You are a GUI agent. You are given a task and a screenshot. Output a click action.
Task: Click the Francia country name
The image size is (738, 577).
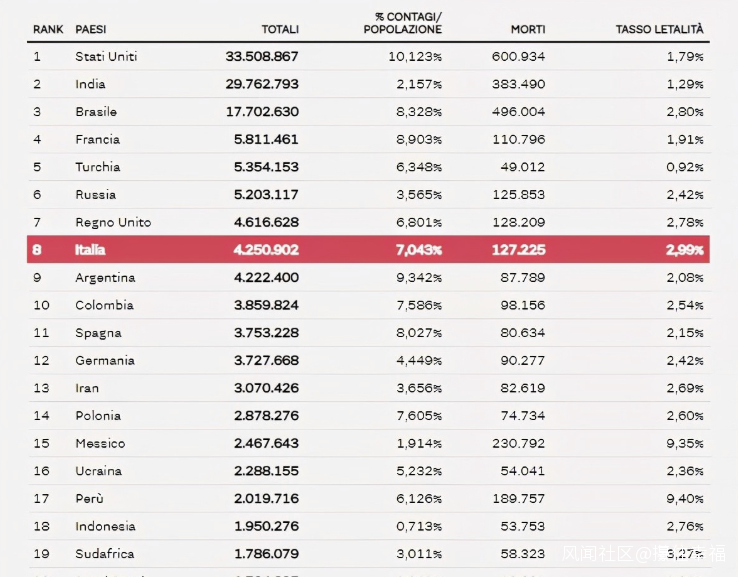coord(97,140)
